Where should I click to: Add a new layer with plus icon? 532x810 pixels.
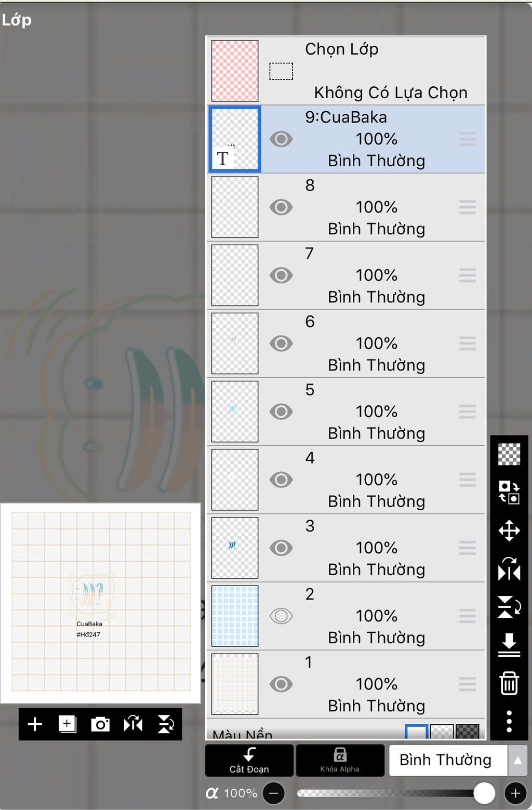point(35,724)
